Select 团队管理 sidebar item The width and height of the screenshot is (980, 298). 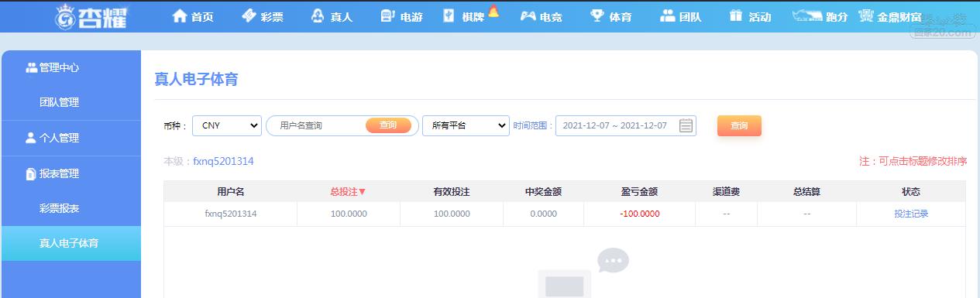(60, 102)
